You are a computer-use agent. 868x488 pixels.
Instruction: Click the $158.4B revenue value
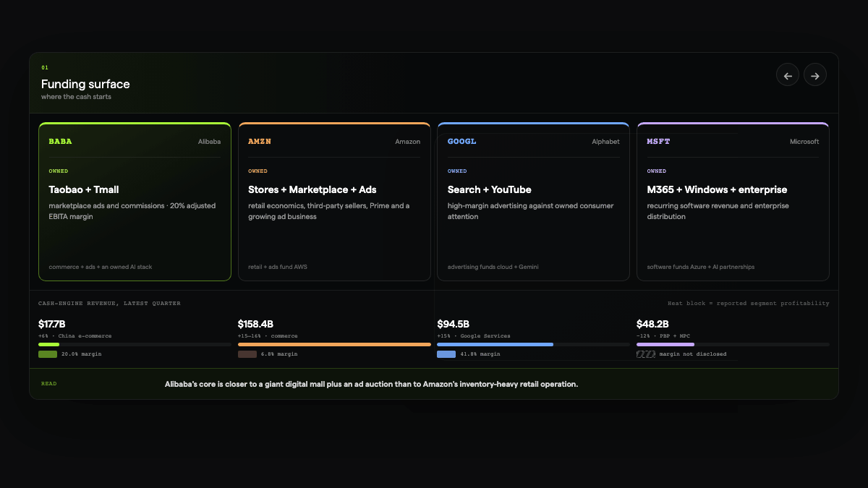[255, 324]
